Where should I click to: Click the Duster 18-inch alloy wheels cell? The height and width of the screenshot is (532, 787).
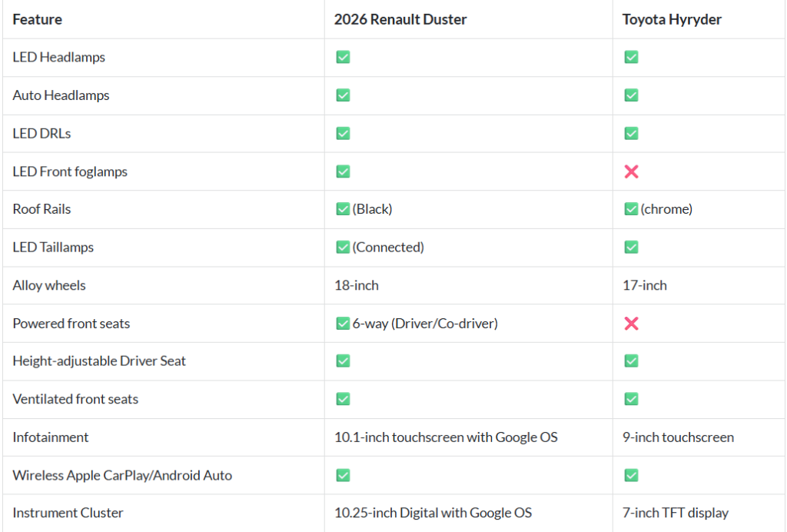coord(357,285)
